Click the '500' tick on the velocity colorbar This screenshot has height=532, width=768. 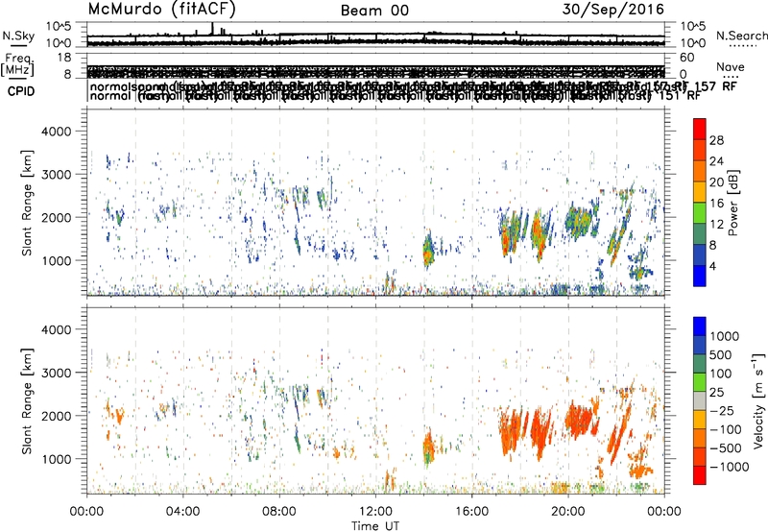(x=721, y=355)
